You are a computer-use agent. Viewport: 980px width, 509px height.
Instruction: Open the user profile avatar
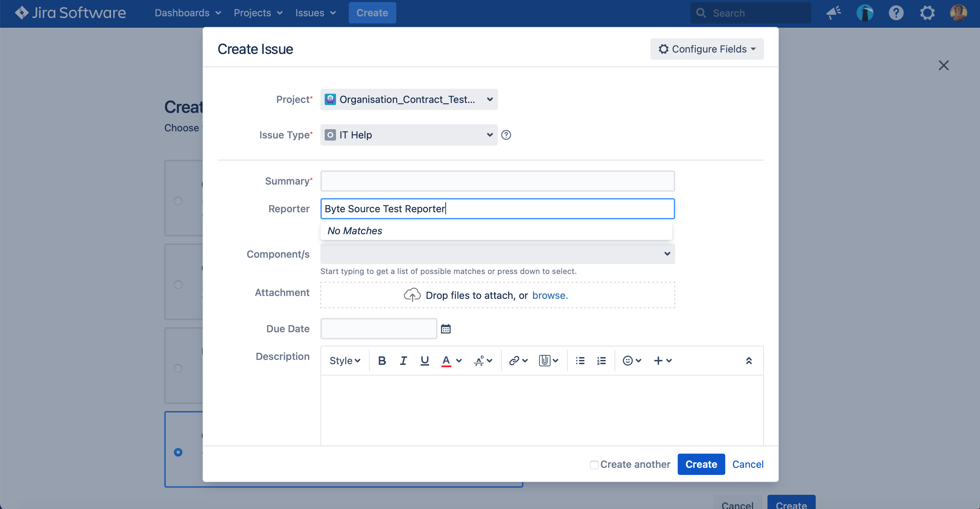coord(958,13)
